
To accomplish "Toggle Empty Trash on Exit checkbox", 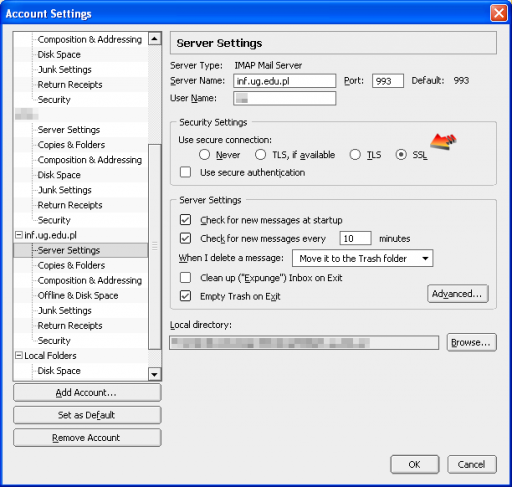I will click(x=185, y=296).
